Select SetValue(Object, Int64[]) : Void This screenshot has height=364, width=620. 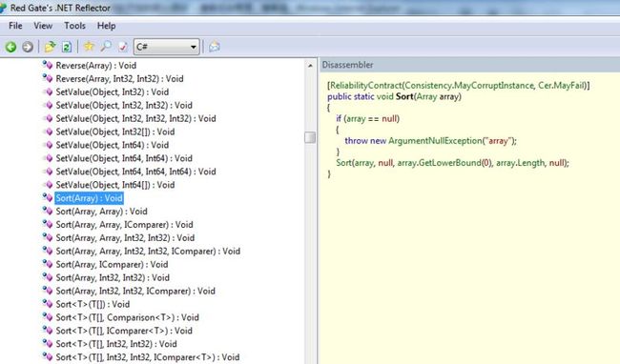pos(115,185)
